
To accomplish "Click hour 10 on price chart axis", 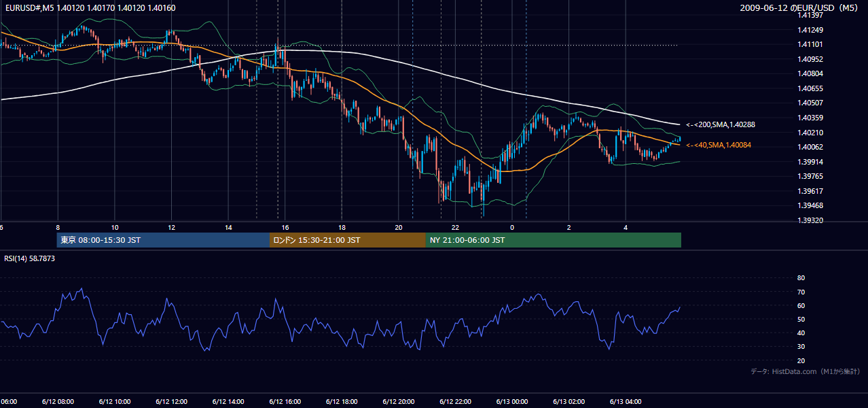I will 115,227.
